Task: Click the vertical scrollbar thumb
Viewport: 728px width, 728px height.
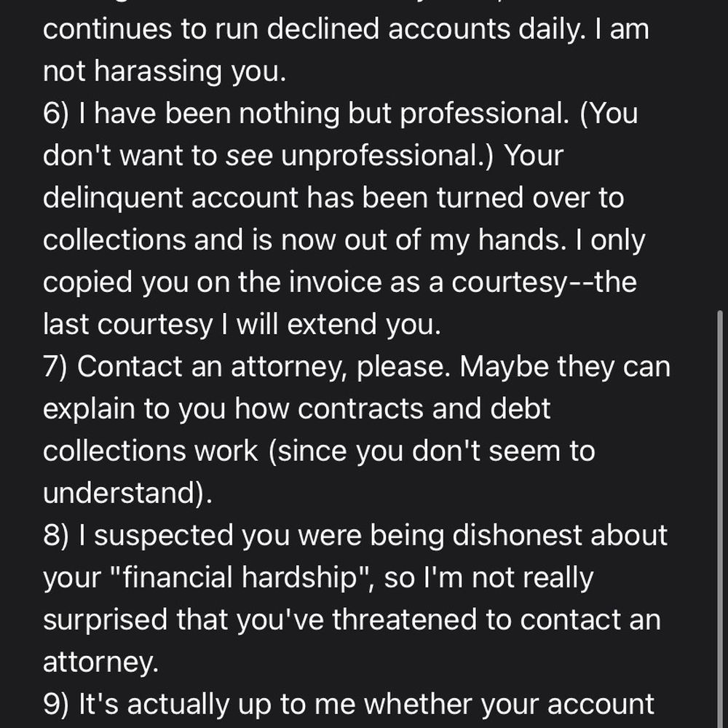Action: coord(720,519)
